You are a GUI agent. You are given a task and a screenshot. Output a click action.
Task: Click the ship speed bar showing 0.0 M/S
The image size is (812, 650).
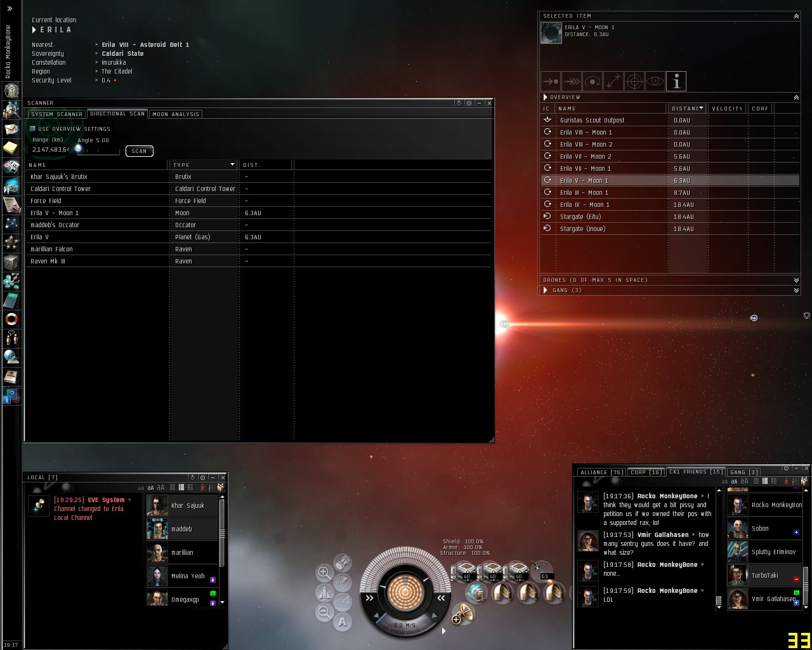coord(405,625)
